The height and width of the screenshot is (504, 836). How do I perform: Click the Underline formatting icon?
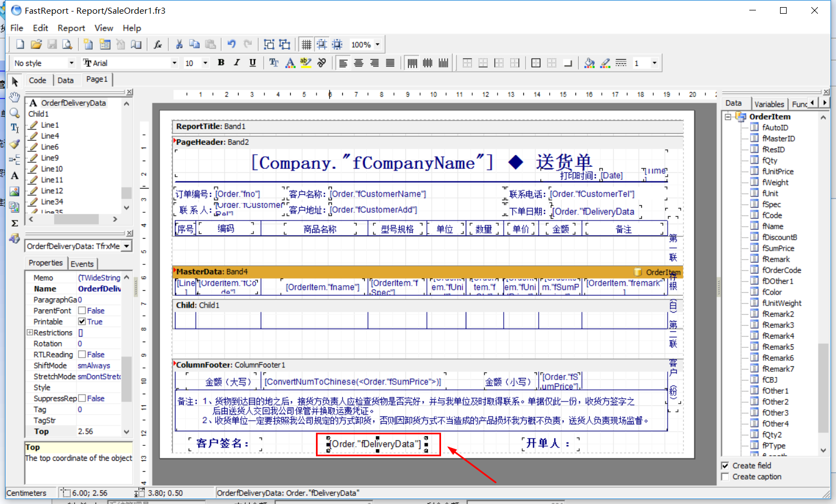click(252, 63)
